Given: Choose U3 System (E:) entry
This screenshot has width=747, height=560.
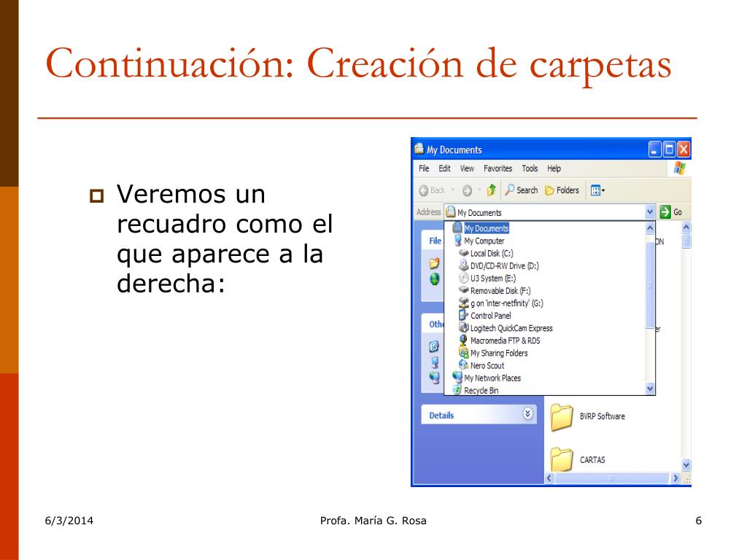Looking at the screenshot, I should tap(493, 278).
